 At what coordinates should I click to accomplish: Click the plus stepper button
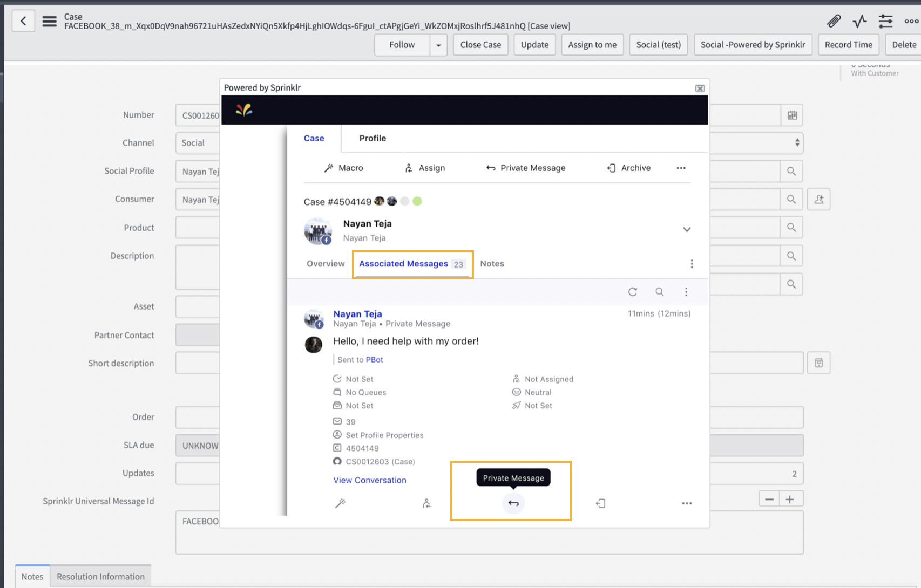[x=790, y=499]
